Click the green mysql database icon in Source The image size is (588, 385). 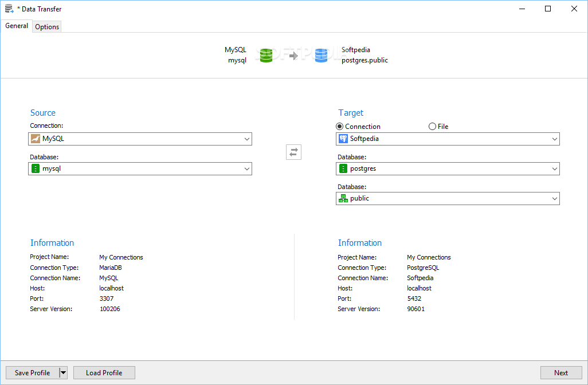(x=36, y=168)
